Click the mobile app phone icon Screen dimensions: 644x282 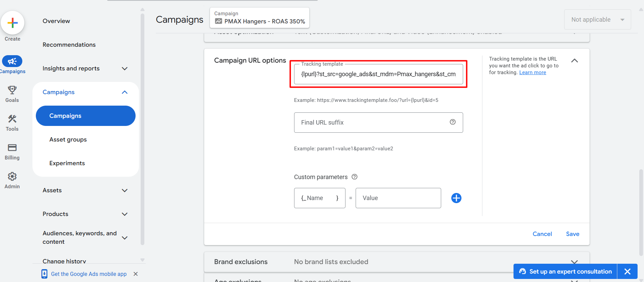[44, 274]
